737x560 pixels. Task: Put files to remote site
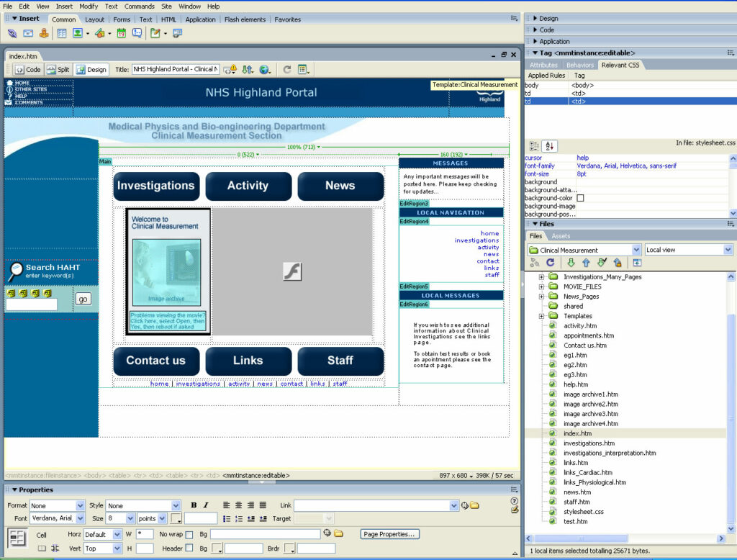point(586,263)
